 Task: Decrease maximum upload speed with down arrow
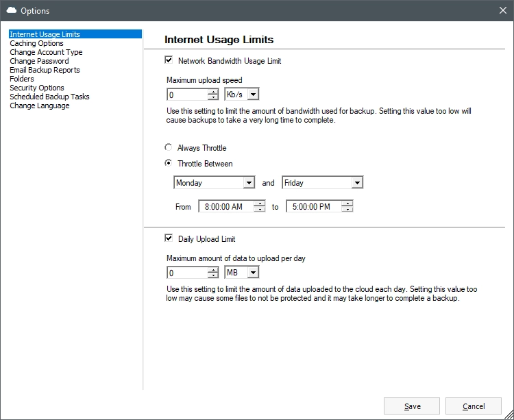point(213,97)
